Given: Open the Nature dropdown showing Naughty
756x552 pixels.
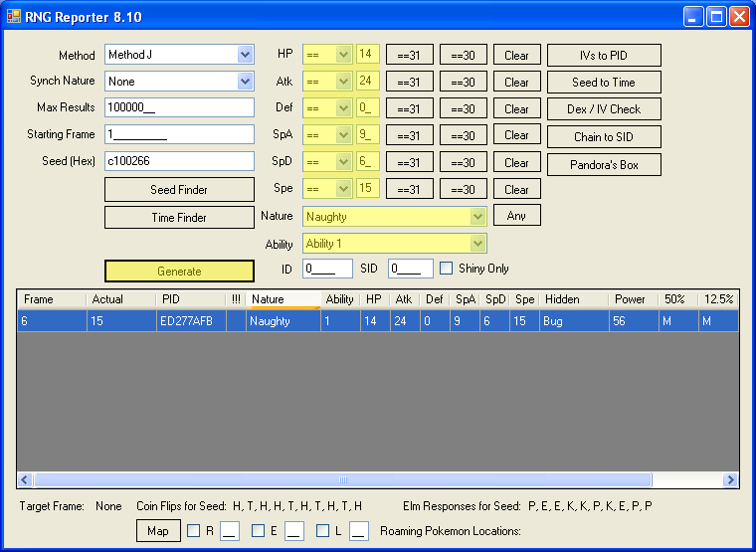Looking at the screenshot, I should click(478, 216).
